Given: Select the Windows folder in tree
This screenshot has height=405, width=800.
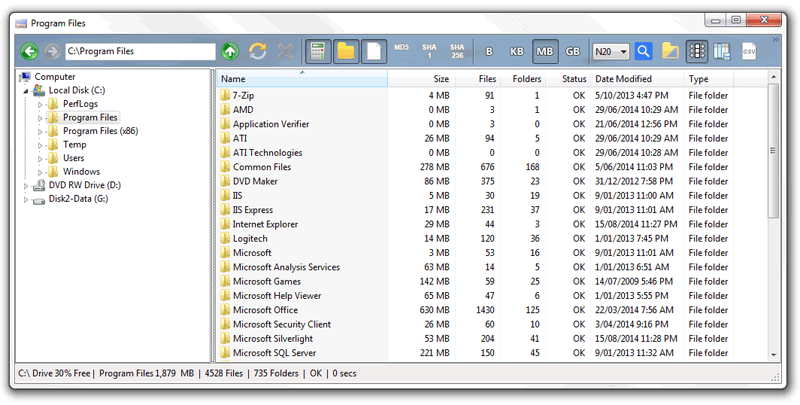Looking at the screenshot, I should coord(81,171).
